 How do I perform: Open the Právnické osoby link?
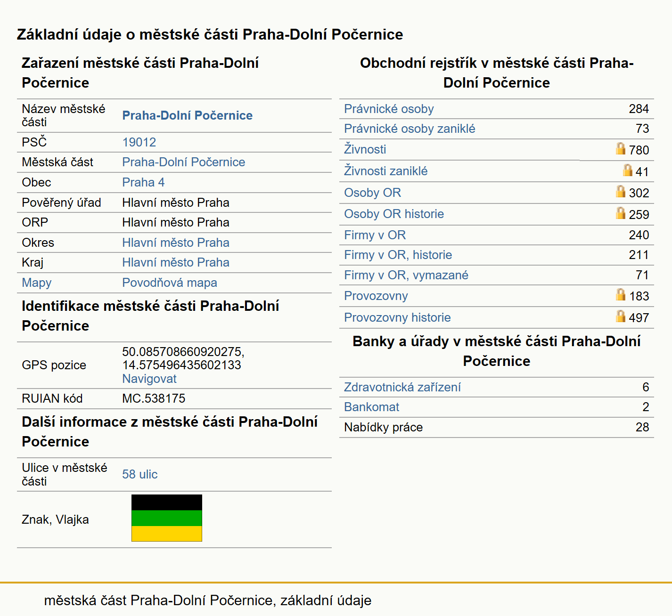pyautogui.click(x=389, y=109)
